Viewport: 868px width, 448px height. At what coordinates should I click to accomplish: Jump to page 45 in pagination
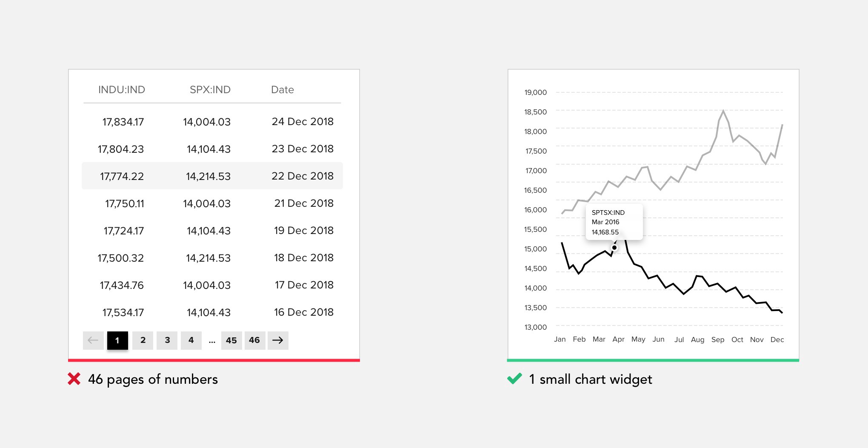pos(231,340)
